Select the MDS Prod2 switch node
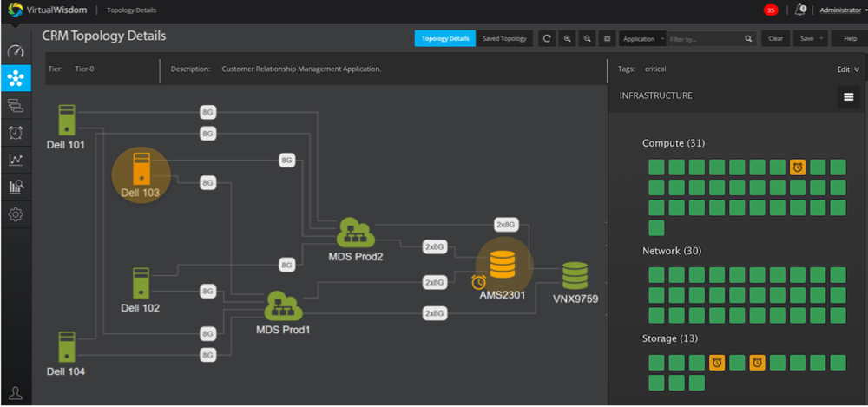 (355, 233)
